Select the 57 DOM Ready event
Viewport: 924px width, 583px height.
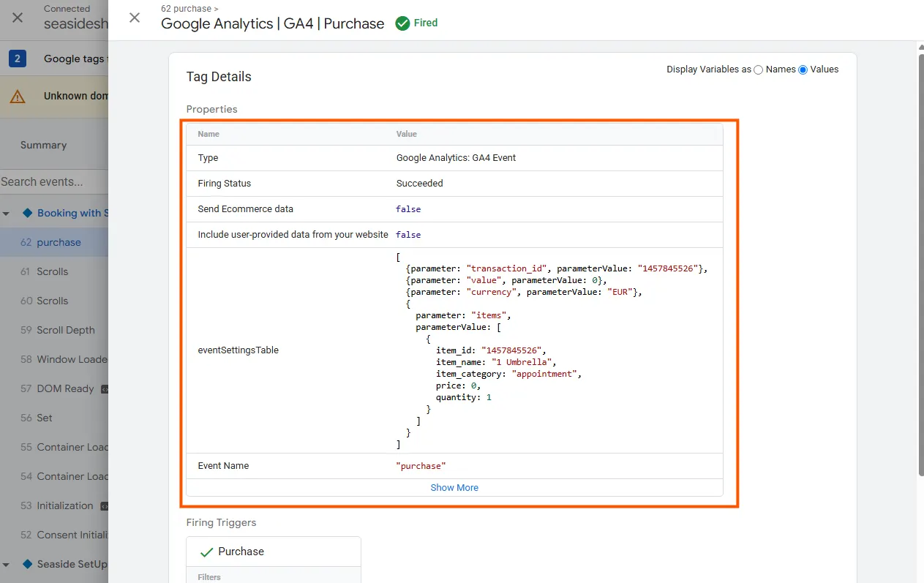coord(54,388)
